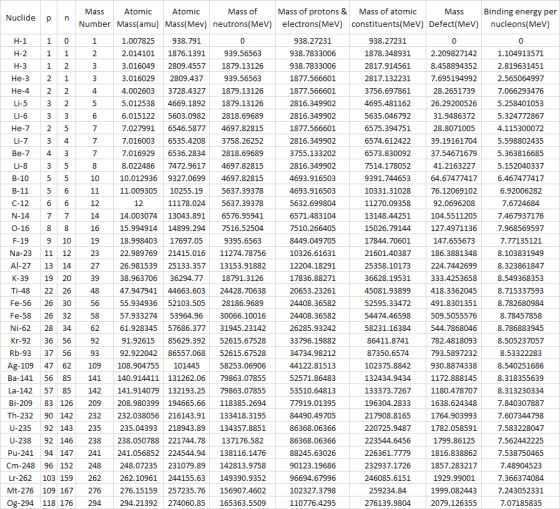Select the Mass Defect(MeV) header cell
Image resolution: width=560 pixels, height=509 pixels.
454,18
